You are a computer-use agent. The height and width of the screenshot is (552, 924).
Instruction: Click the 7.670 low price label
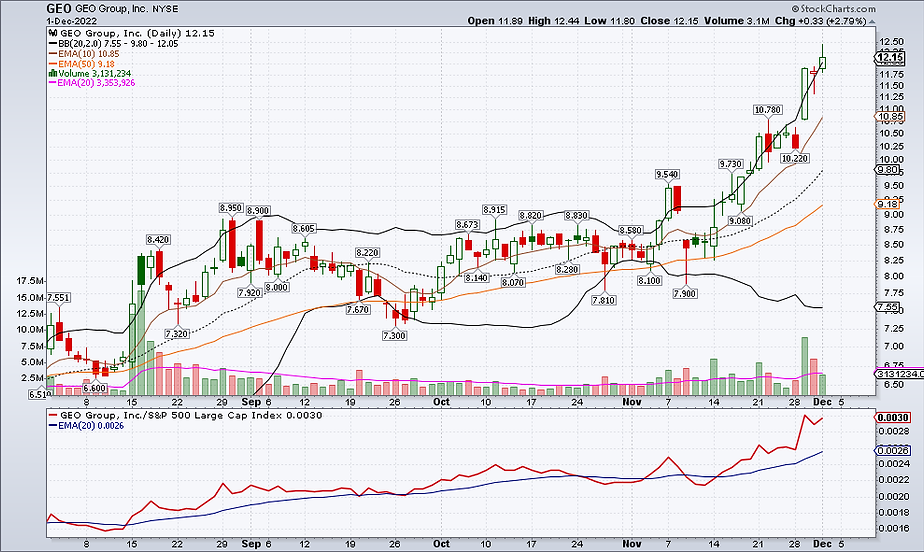click(358, 310)
